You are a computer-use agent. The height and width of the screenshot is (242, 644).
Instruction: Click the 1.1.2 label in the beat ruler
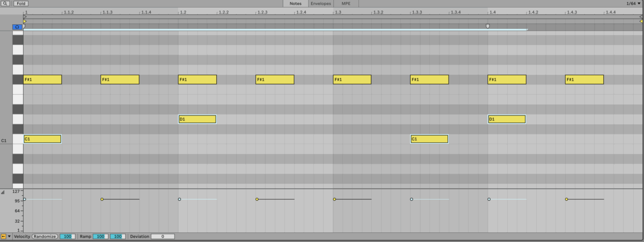(69, 12)
